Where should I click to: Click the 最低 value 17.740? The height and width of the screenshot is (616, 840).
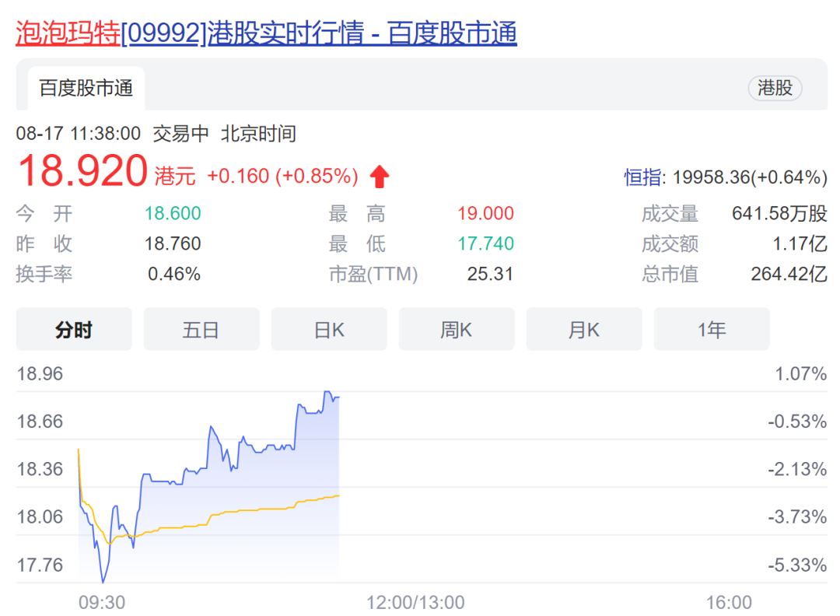(485, 244)
